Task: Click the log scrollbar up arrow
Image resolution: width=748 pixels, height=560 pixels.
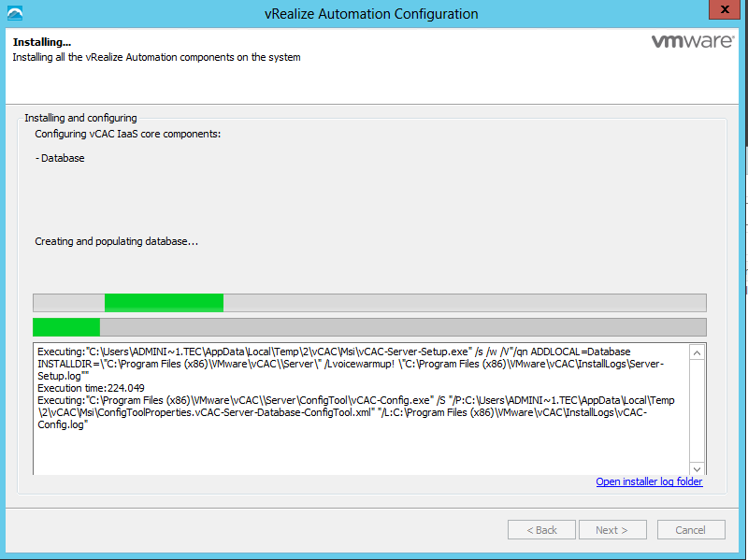Action: tap(697, 353)
